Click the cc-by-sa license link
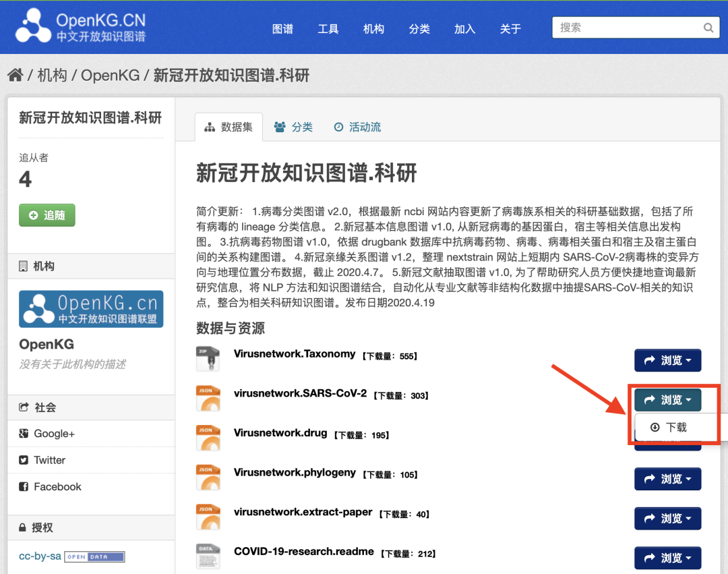Viewport: 728px width, 574px height. point(40,556)
